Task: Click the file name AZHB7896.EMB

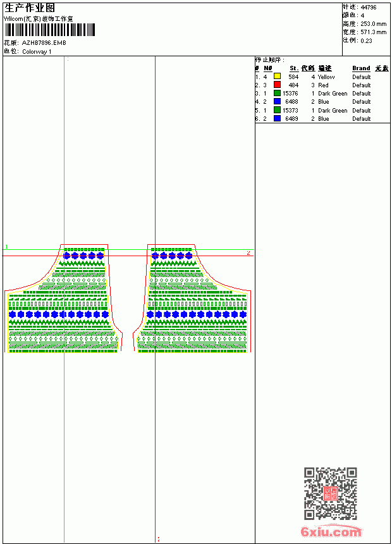Action: tap(44, 43)
